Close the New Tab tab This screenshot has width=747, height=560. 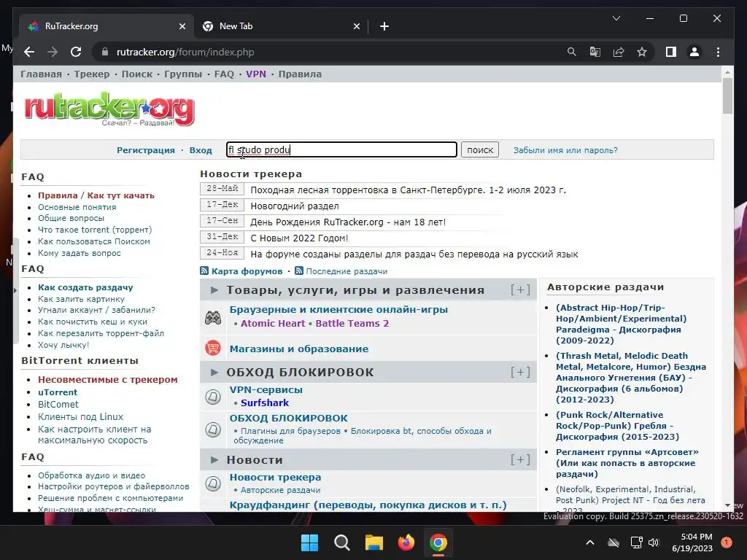point(356,26)
